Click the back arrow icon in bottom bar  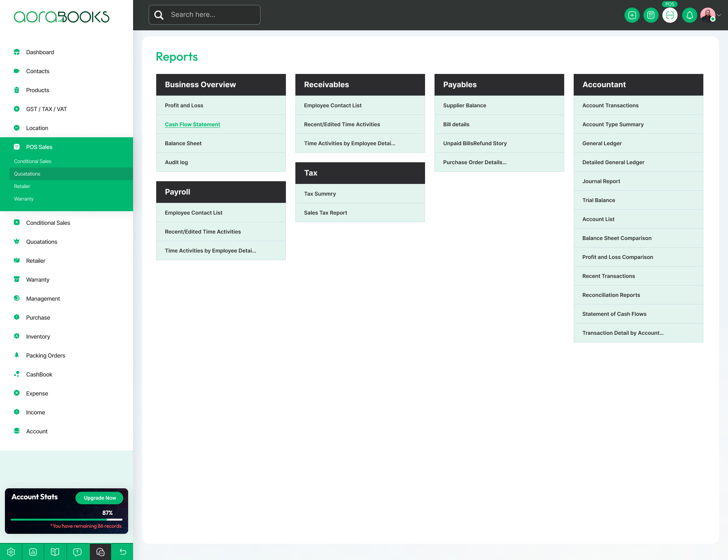(x=123, y=552)
